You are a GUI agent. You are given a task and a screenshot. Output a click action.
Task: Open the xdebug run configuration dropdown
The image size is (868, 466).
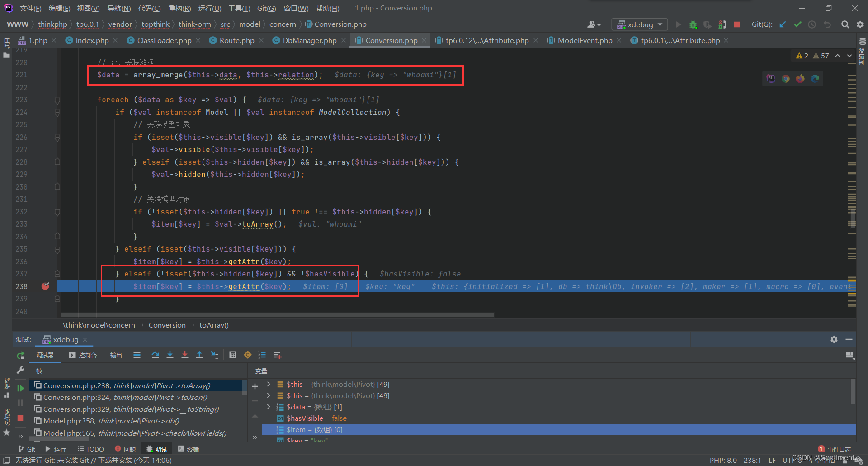[640, 24]
